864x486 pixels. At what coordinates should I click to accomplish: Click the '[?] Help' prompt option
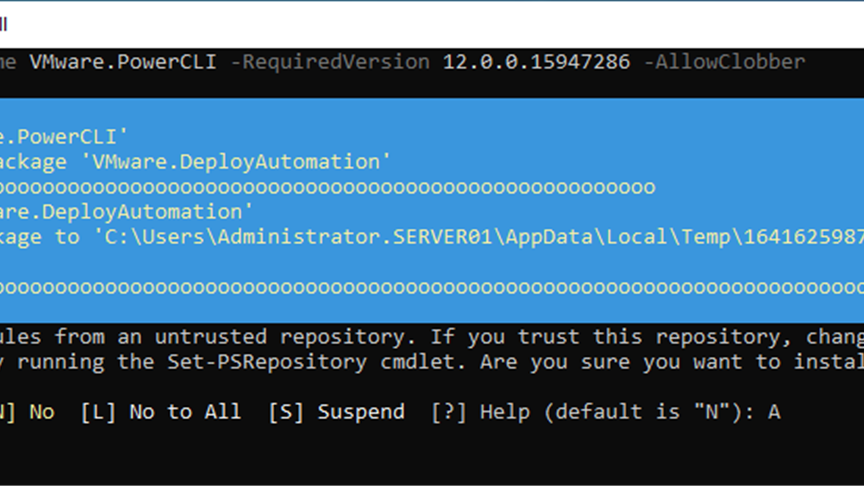[480, 412]
